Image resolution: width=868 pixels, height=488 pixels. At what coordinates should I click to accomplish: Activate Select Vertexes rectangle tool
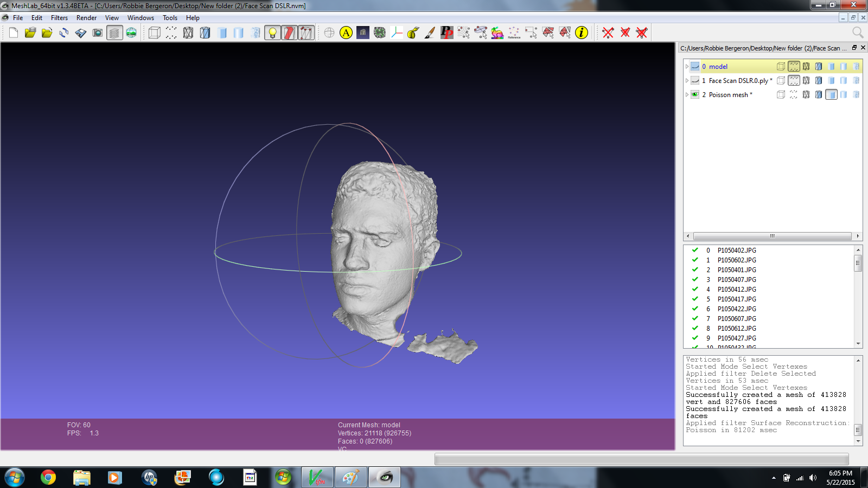(531, 33)
